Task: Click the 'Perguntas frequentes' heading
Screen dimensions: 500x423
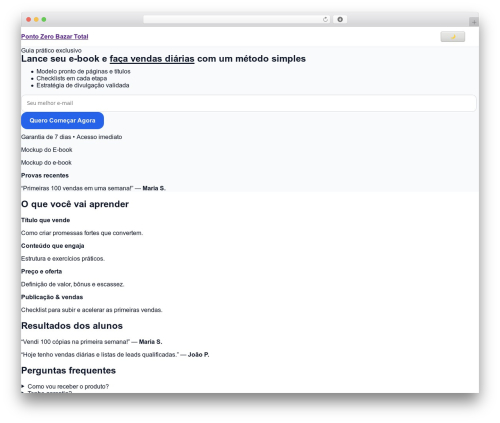Action: click(69, 370)
